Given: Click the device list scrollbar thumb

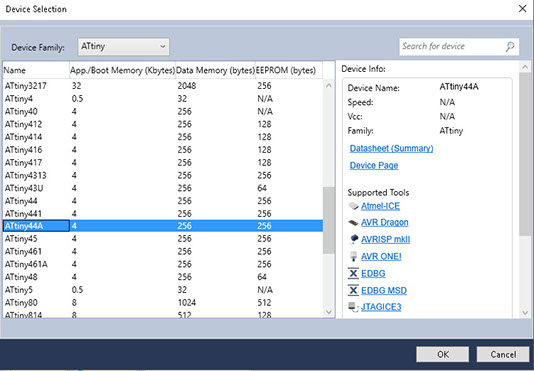Looking at the screenshot, I should pos(329,220).
